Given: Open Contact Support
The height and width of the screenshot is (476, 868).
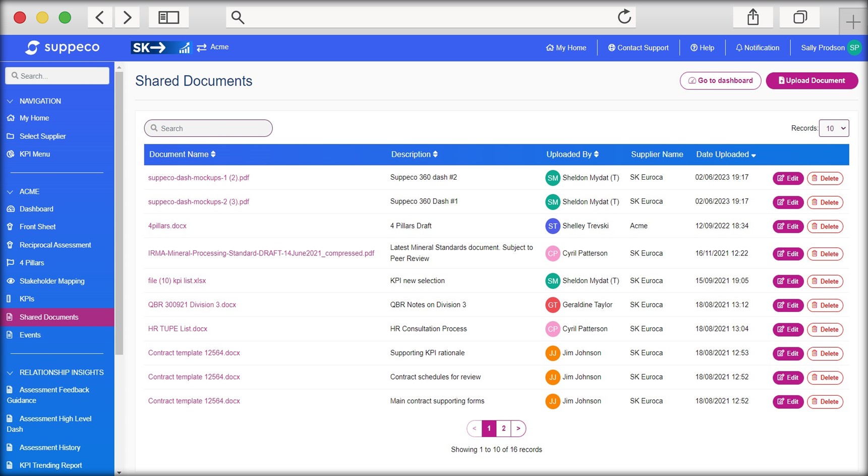Looking at the screenshot, I should pos(638,48).
